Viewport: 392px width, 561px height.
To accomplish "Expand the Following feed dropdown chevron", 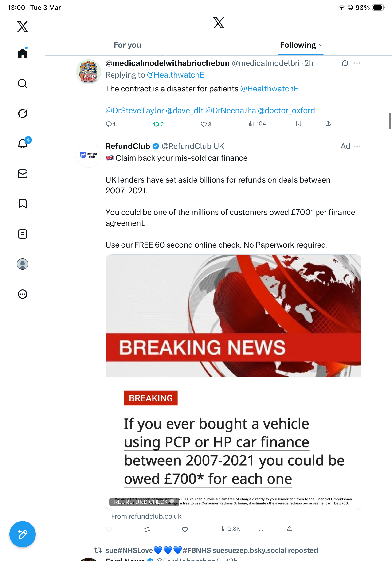I will (321, 45).
